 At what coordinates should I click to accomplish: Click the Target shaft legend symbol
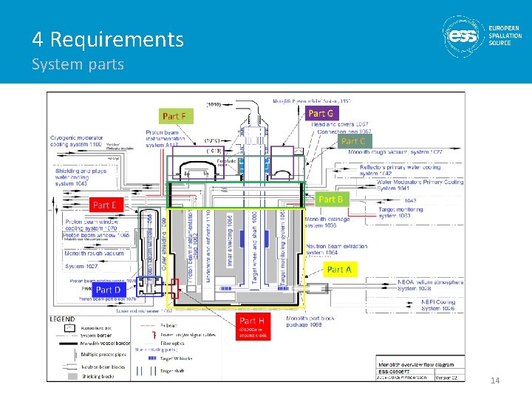(x=146, y=371)
